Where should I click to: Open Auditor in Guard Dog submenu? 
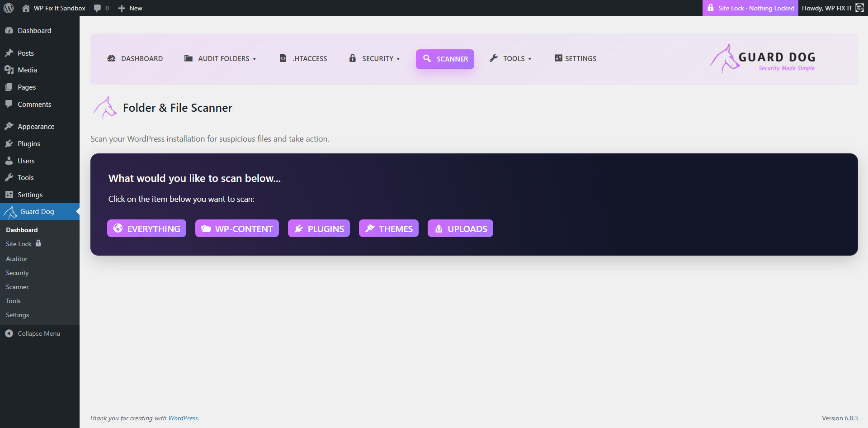click(x=17, y=259)
